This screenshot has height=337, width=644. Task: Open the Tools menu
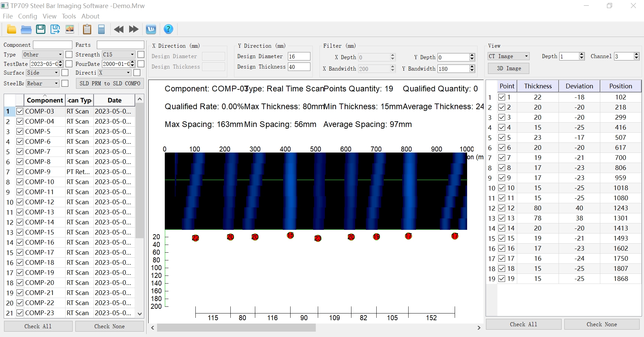point(69,16)
